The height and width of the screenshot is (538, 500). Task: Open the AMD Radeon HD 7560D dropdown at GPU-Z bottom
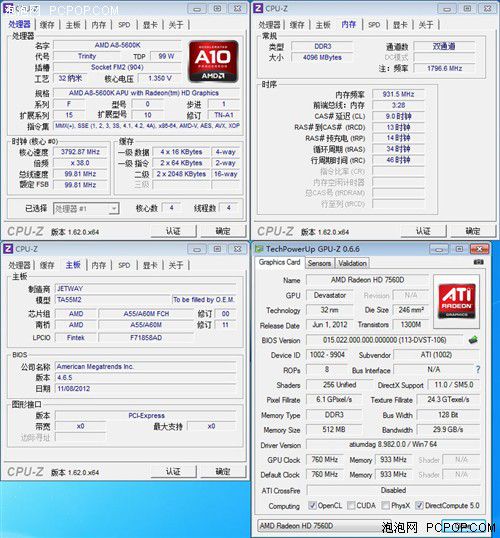[324, 526]
